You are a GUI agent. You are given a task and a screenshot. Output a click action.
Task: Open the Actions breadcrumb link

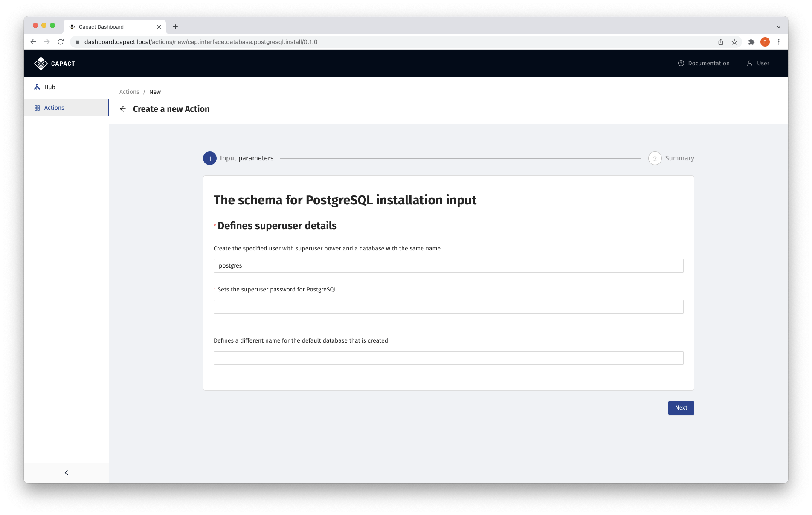coord(128,92)
